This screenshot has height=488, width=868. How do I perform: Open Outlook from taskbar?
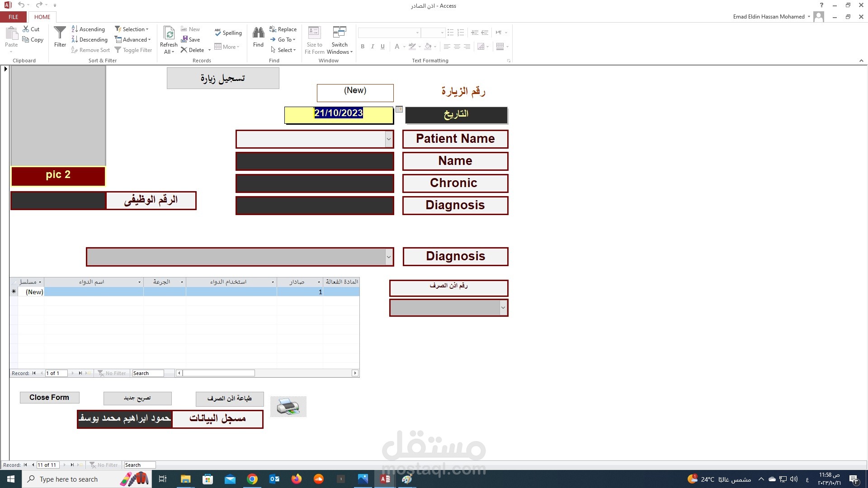(274, 479)
